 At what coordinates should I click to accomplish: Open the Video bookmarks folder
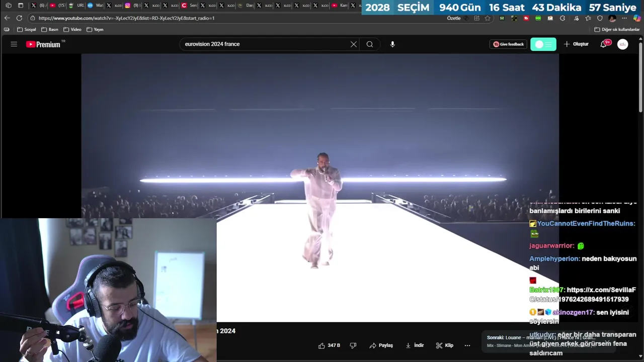[72, 30]
